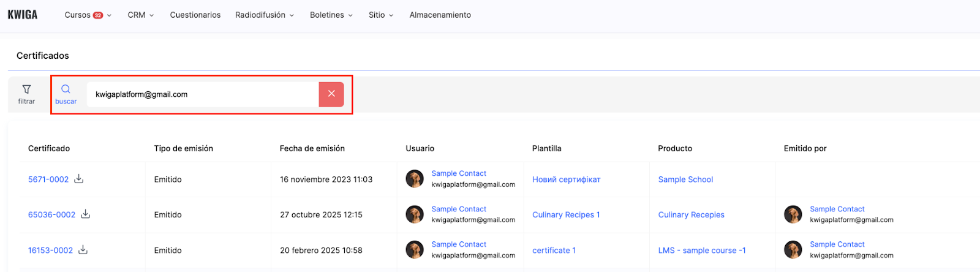The height and width of the screenshot is (272, 980).
Task: Go to Cuestionarios menu item
Action: pyautogui.click(x=195, y=15)
